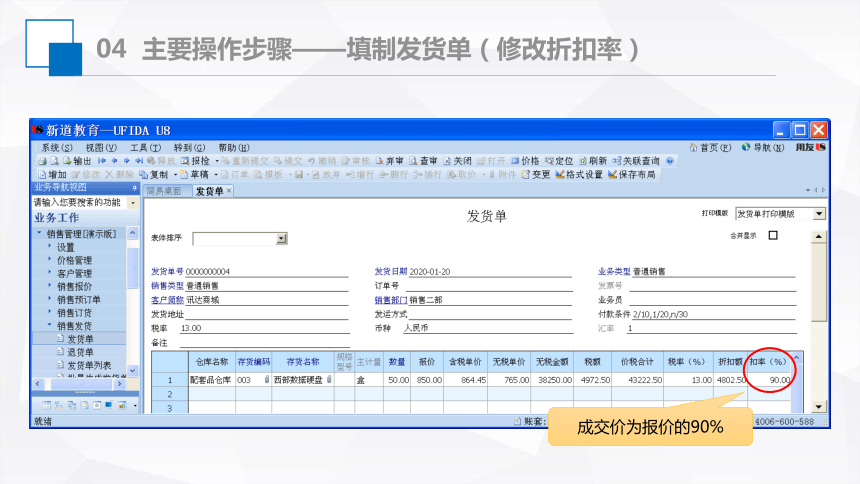The image size is (860, 484).
Task: Open the 视图(V) menu
Action: coord(101,147)
